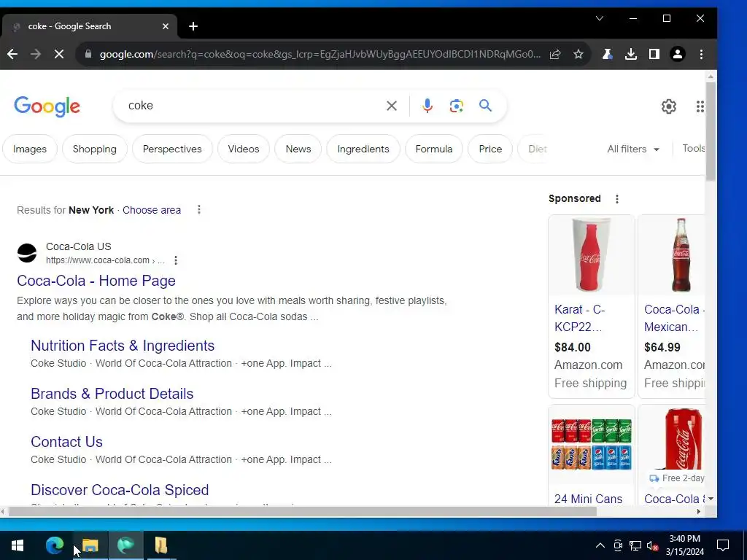Choose area for location results

[x=152, y=210]
